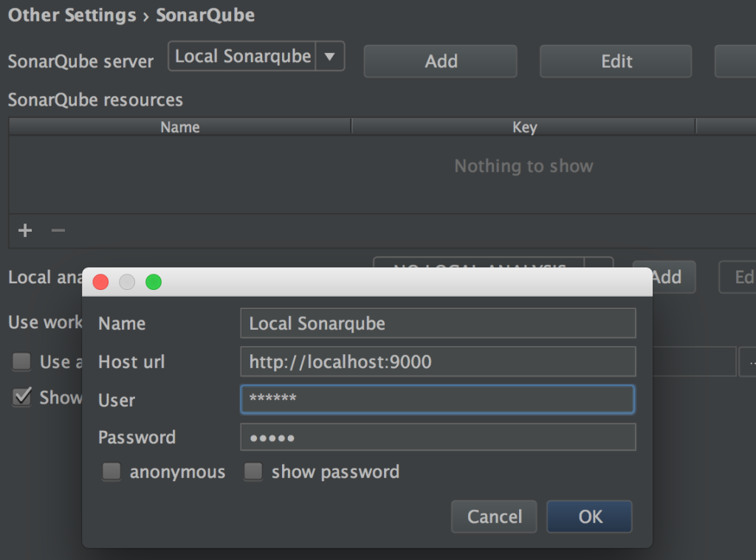Click Edit to modify the selected server
The width and height of the screenshot is (756, 560).
(x=615, y=61)
